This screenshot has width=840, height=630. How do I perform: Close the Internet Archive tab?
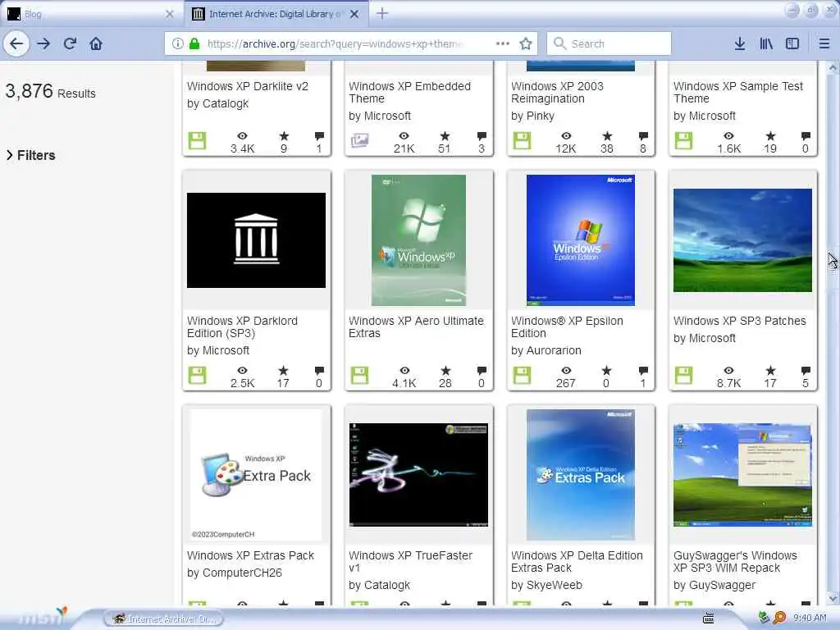click(x=354, y=14)
